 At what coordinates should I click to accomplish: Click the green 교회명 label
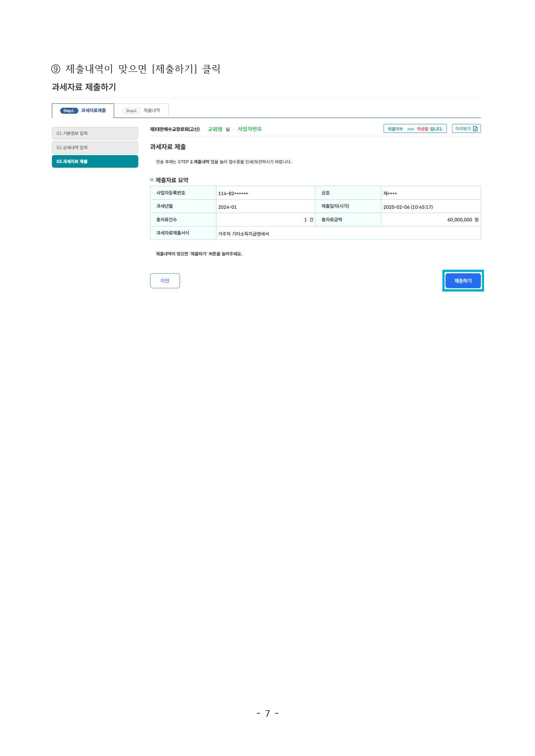(215, 129)
